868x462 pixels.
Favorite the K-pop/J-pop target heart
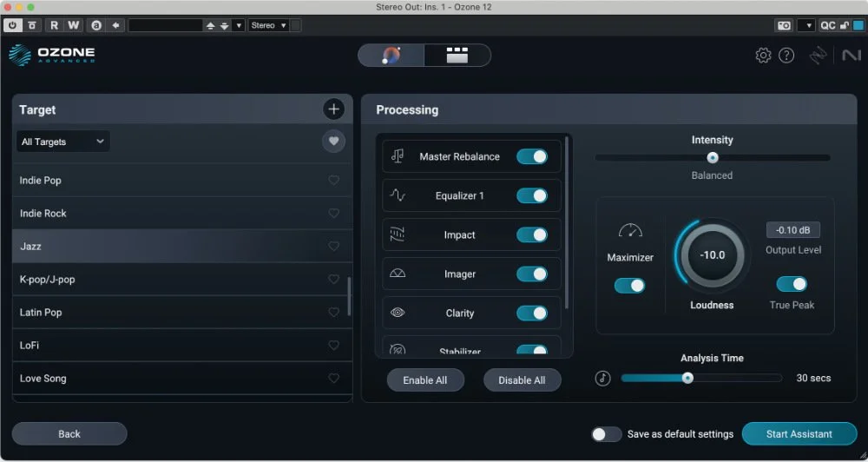[334, 279]
